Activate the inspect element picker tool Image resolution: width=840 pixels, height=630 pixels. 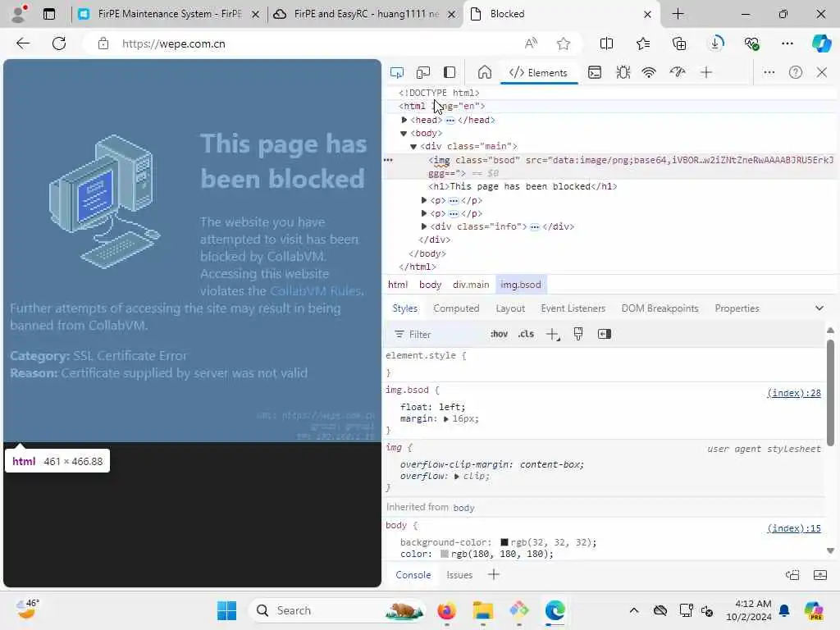pyautogui.click(x=396, y=72)
